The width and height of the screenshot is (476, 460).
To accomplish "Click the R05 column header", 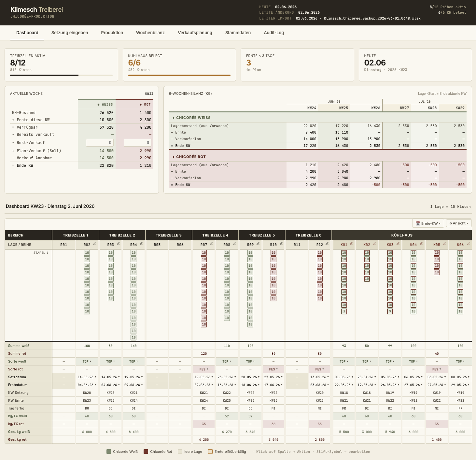I will pos(157,245).
